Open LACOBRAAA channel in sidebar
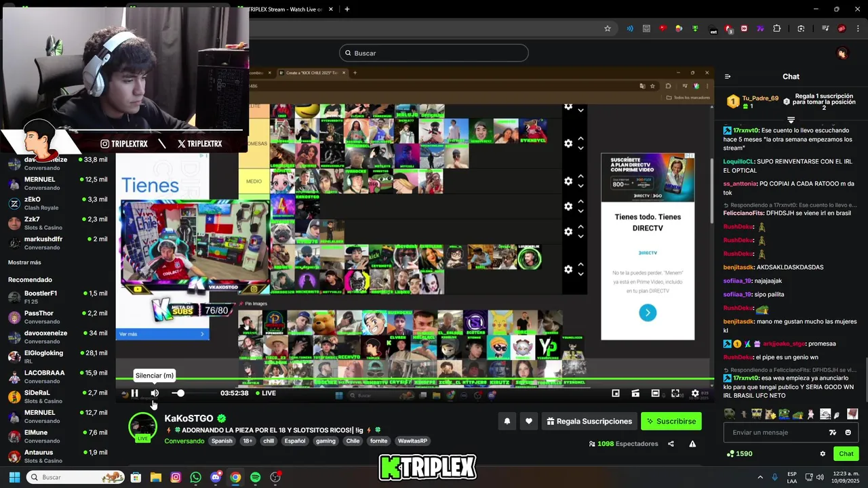The image size is (868, 488). tap(58, 376)
